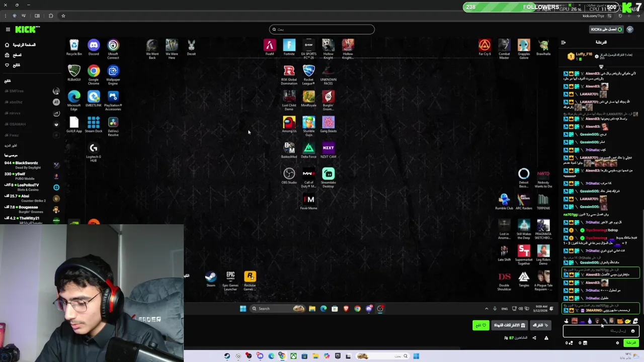
Task: Open ARC Raiders desktop icon
Action: point(524,202)
